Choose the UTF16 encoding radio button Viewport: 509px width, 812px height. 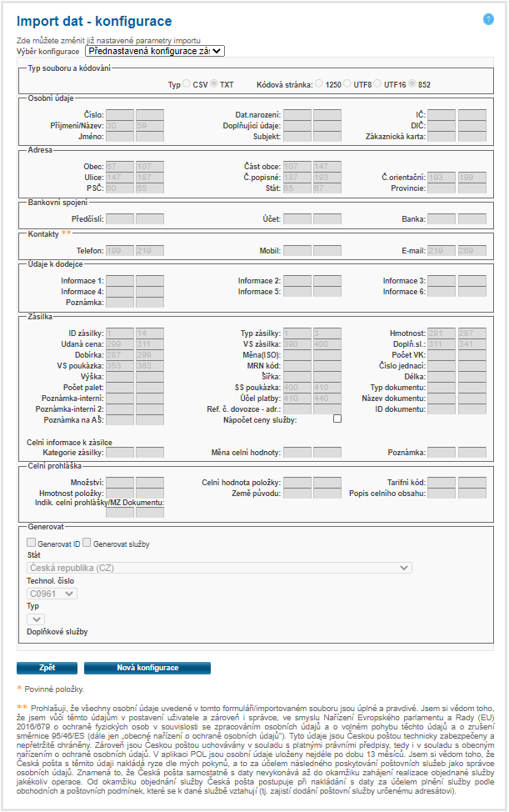coord(377,84)
